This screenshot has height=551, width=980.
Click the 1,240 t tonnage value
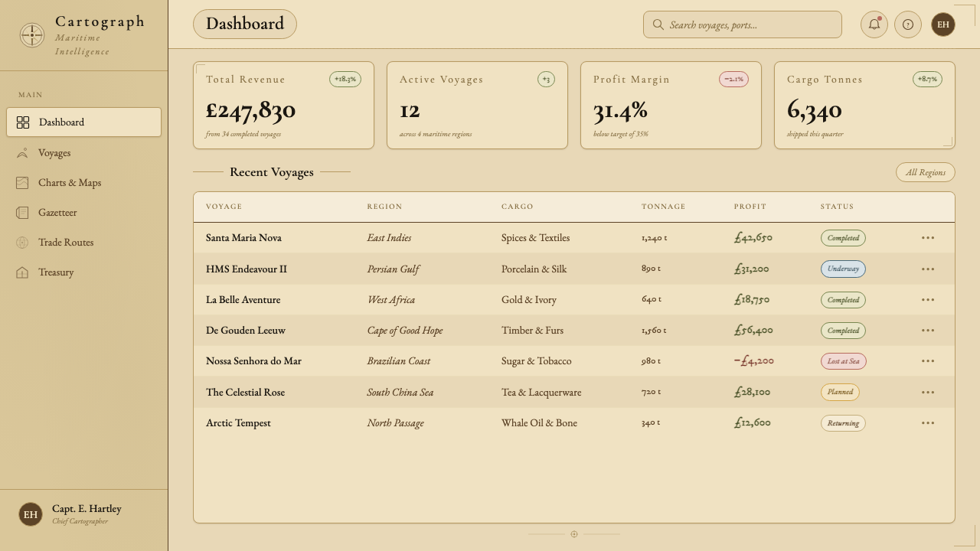[x=654, y=238]
